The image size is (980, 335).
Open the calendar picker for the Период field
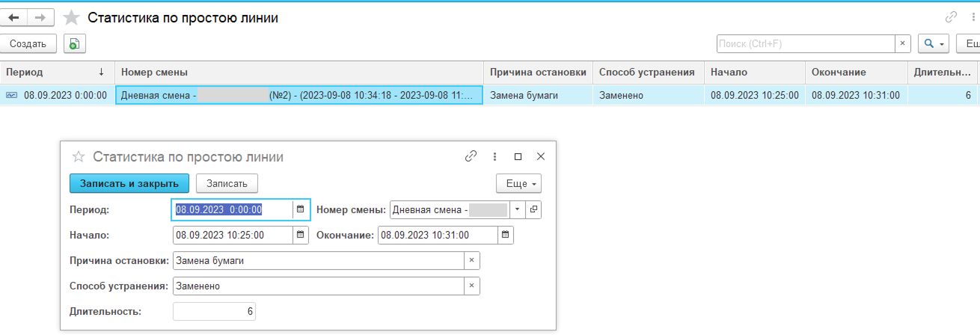[300, 210]
